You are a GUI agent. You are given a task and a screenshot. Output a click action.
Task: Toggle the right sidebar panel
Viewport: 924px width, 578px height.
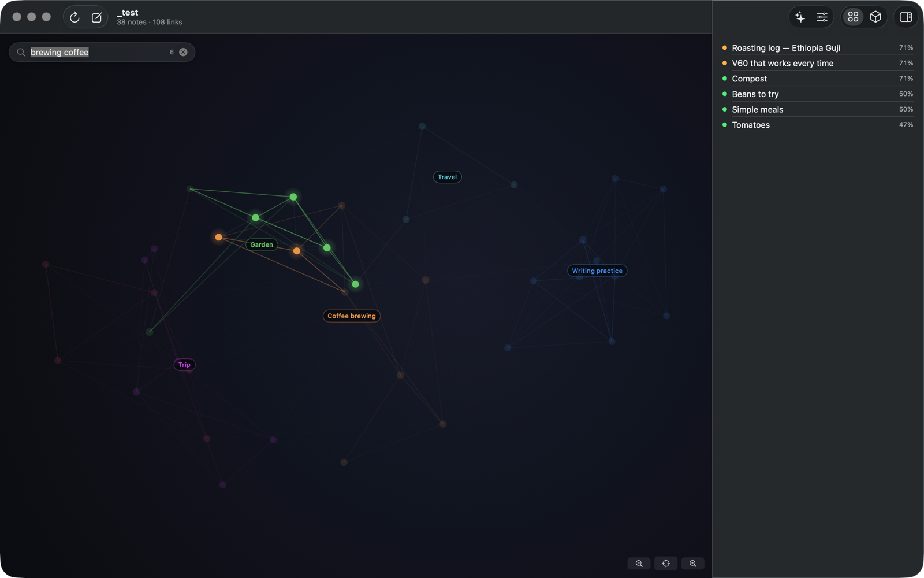(x=906, y=17)
